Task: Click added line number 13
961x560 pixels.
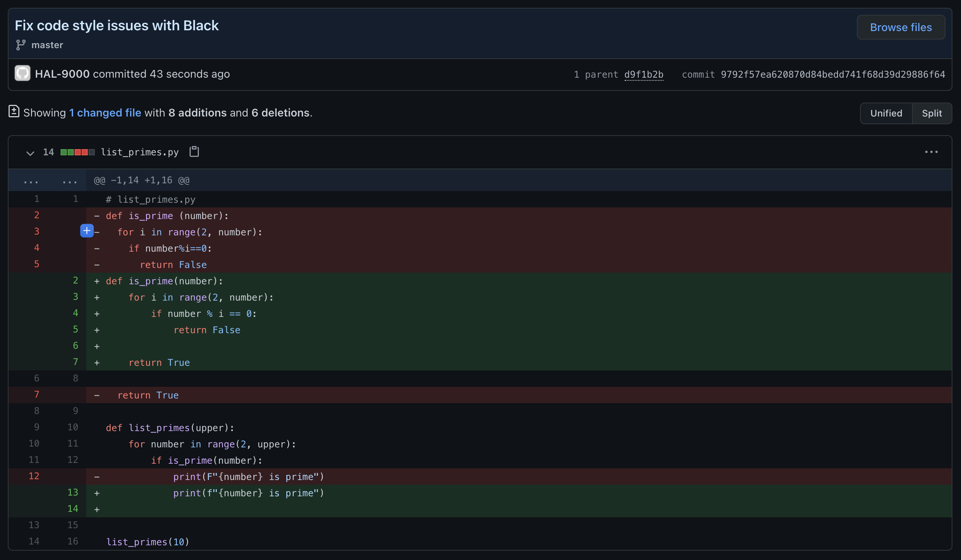Action: coord(73,492)
